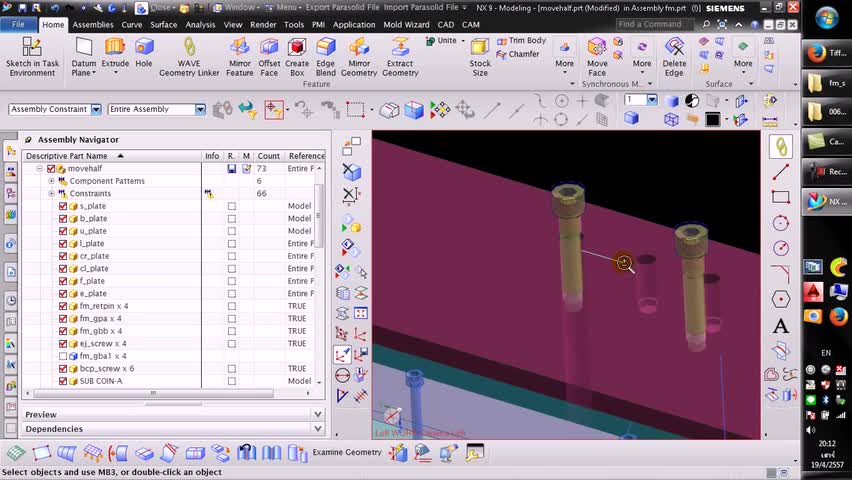Expand the Constraints node
852x480 pixels.
[x=52, y=194]
